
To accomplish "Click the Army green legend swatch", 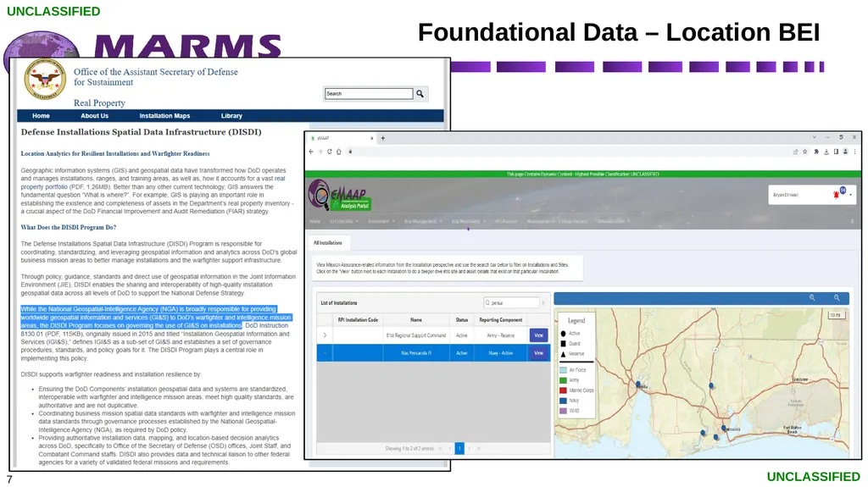I will 563,380.
